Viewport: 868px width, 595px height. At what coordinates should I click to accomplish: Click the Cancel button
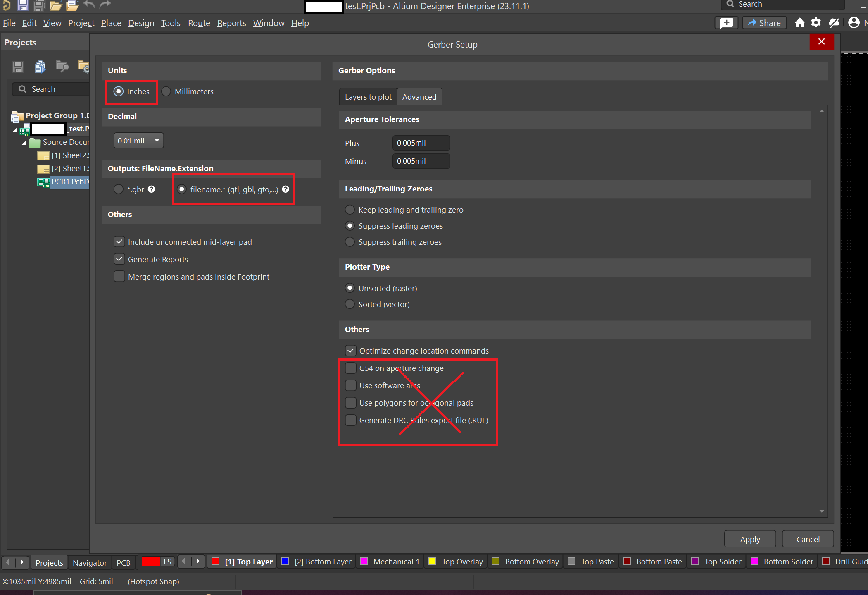808,539
